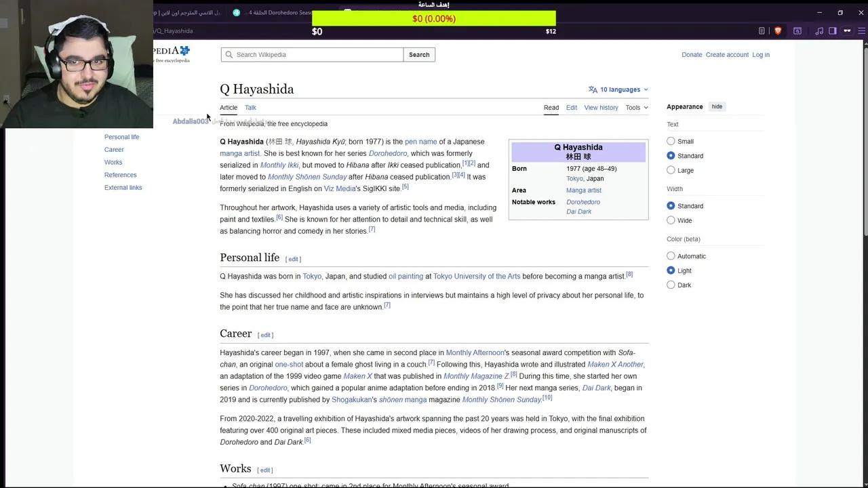The height and width of the screenshot is (488, 868).
Task: Edit the Works section
Action: (x=265, y=470)
